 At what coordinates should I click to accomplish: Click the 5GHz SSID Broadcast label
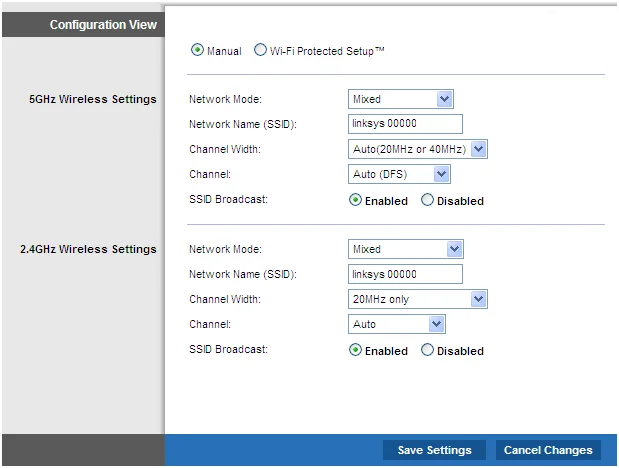coord(228,199)
